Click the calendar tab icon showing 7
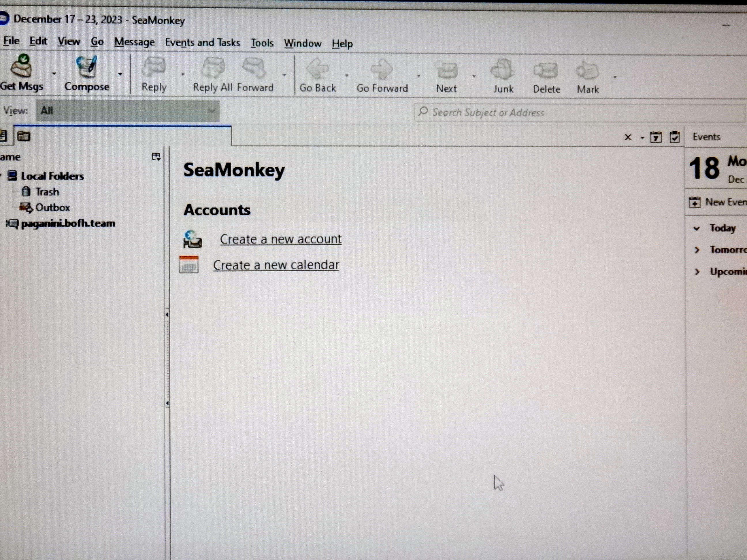 (656, 137)
